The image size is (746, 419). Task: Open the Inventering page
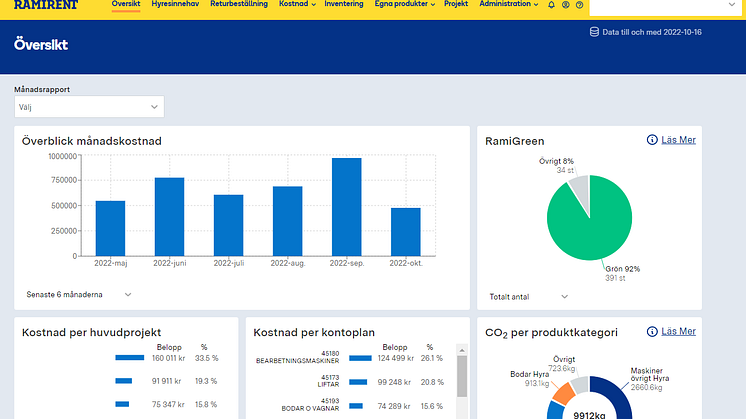pyautogui.click(x=344, y=4)
